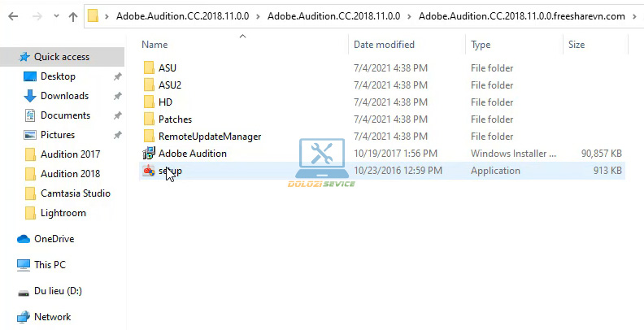Go back using the Back arrow
This screenshot has height=330, width=644.
tap(13, 16)
